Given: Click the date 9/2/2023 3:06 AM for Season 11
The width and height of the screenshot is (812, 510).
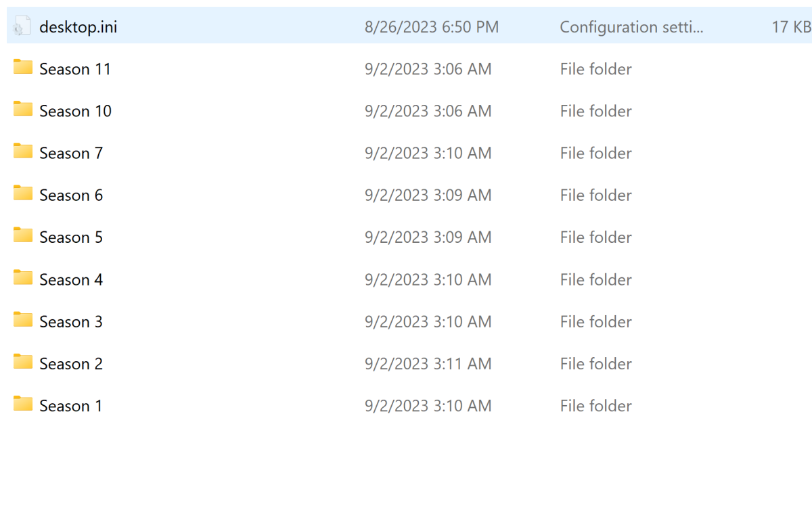Looking at the screenshot, I should point(428,68).
